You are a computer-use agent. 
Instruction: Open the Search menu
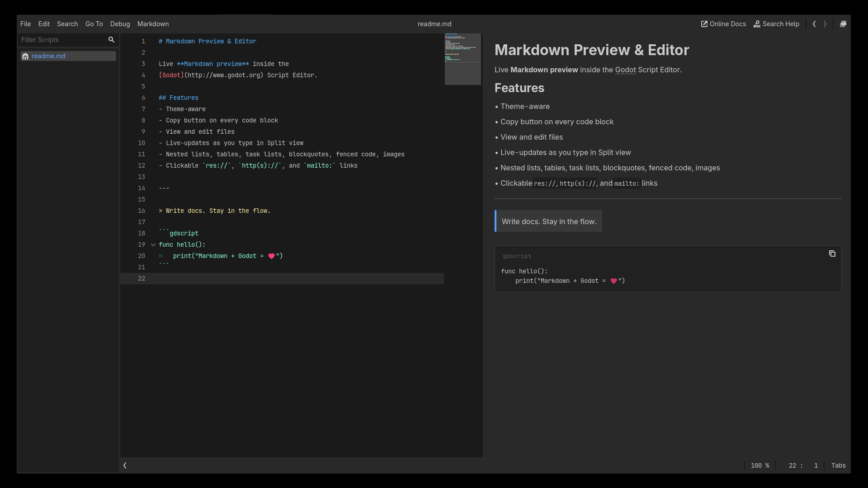[67, 24]
